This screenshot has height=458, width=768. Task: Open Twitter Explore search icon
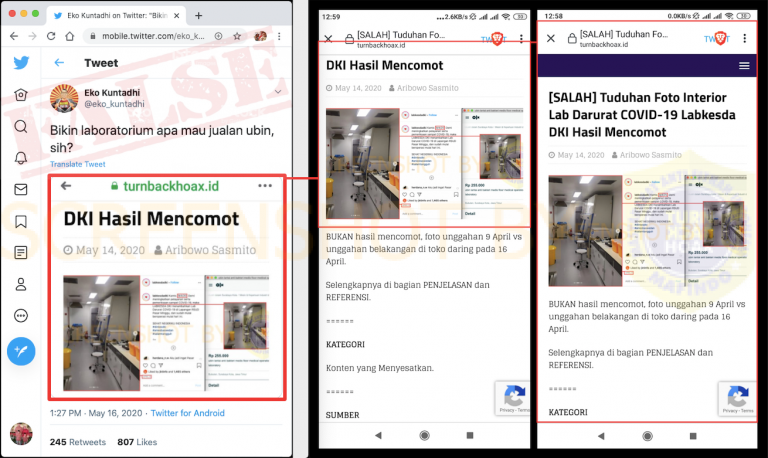coord(21,126)
